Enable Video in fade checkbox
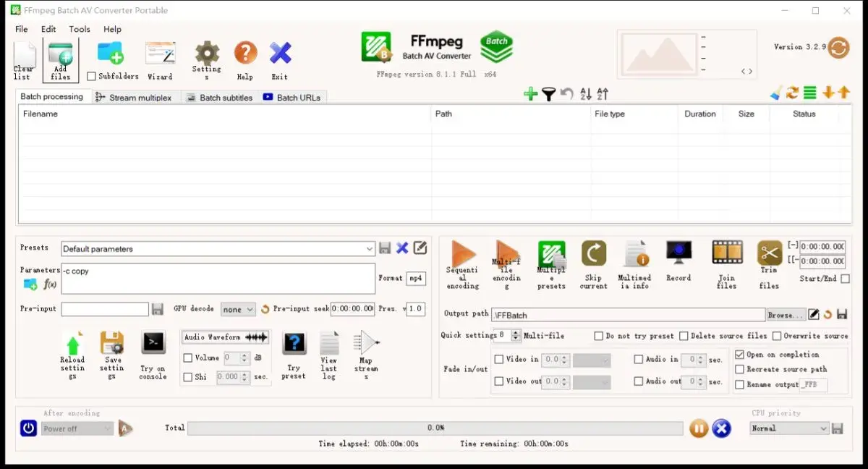The image size is (868, 469). (x=499, y=359)
